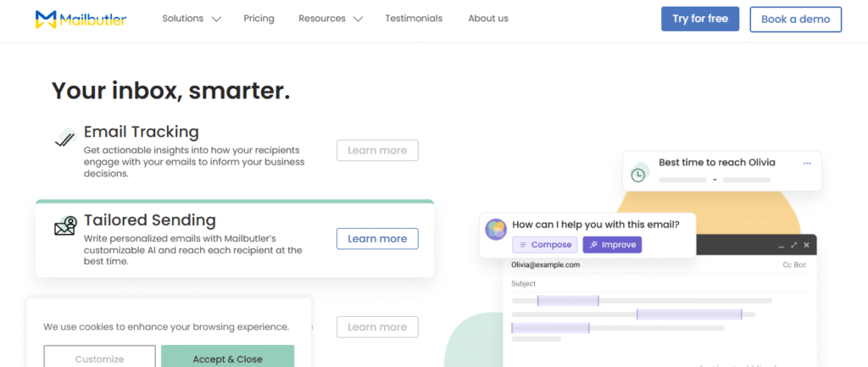Click the AI assistant avatar icon
Screen dimensions: 868x367
pos(496,229)
